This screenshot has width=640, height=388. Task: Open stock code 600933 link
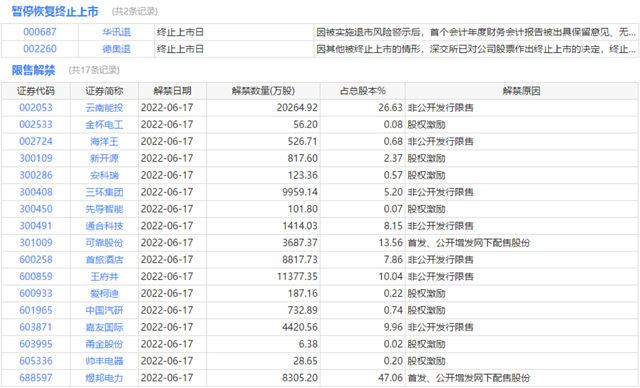(36, 293)
